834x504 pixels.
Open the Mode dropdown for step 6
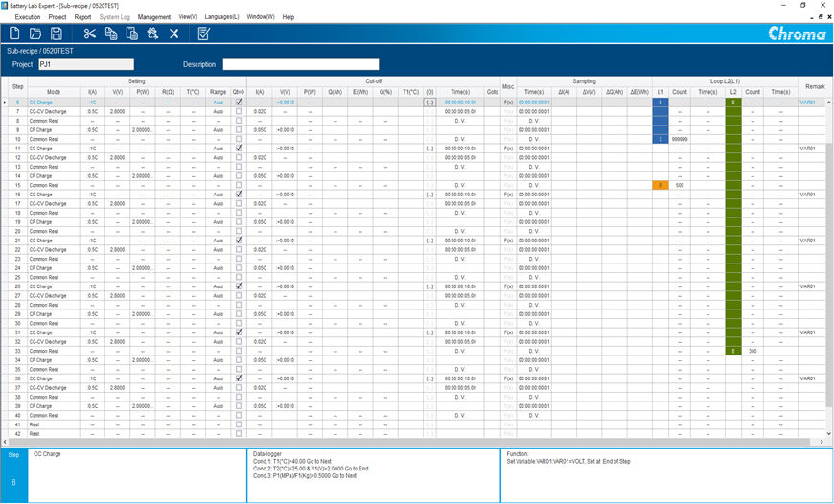pyautogui.click(x=54, y=103)
